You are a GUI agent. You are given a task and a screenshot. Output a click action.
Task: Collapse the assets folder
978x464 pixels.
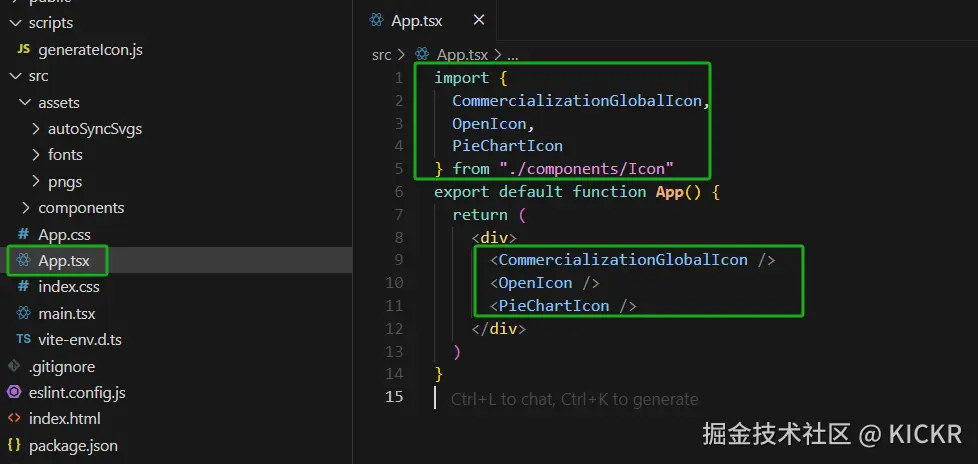(x=24, y=102)
